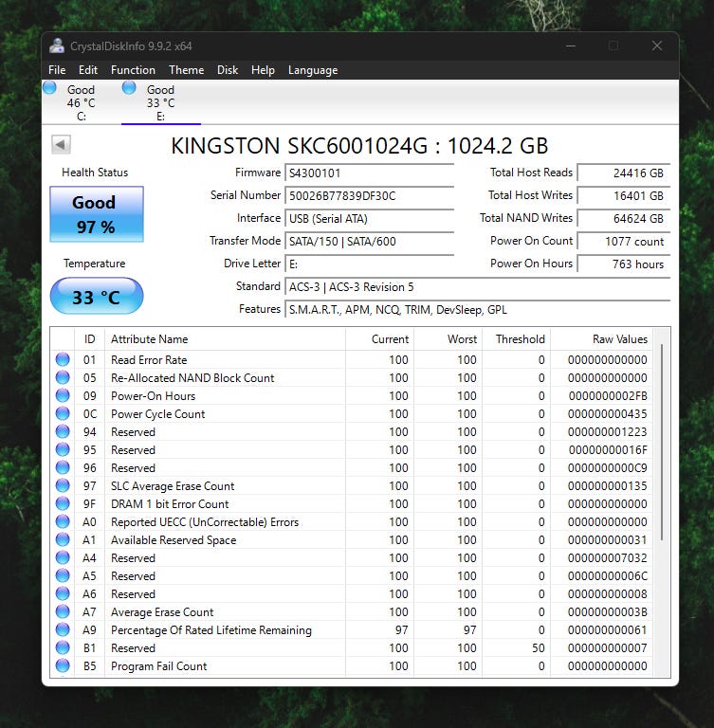Click blue health orb of disk E:

point(129,88)
